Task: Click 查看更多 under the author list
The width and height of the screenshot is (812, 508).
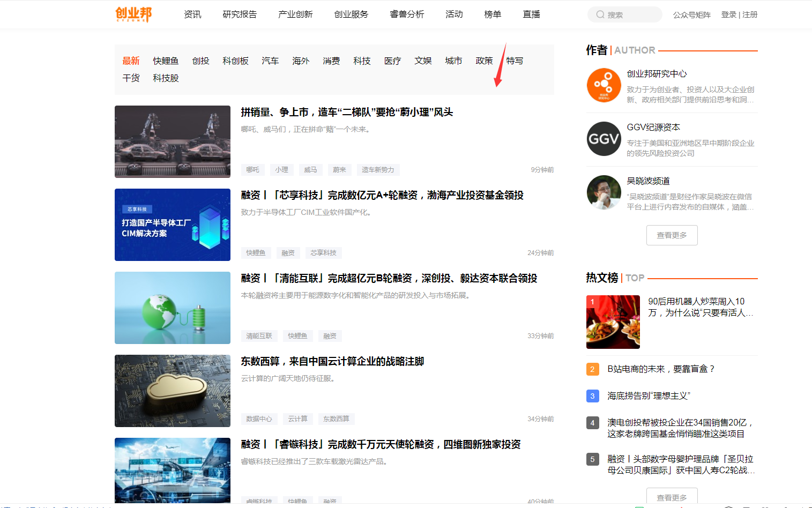Action: 672,235
